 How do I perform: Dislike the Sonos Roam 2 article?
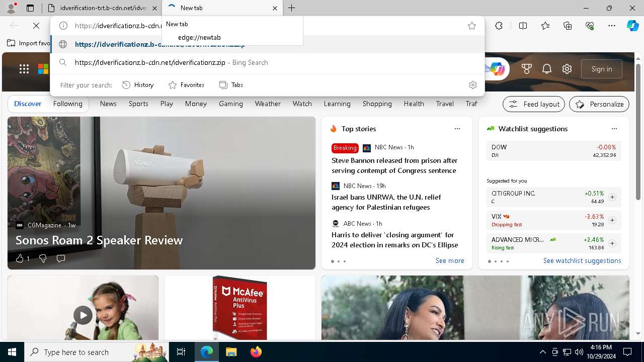tap(43, 258)
